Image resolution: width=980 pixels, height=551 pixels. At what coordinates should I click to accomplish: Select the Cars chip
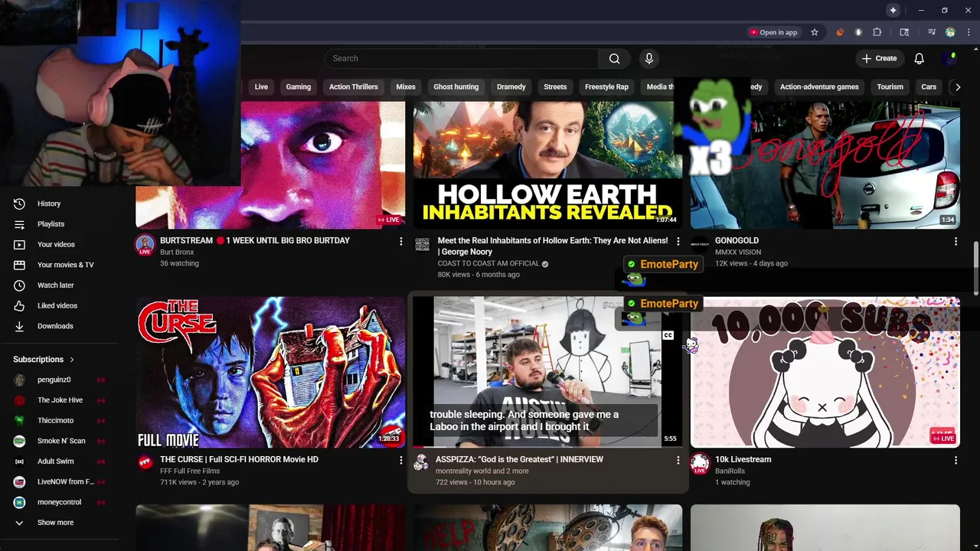929,87
